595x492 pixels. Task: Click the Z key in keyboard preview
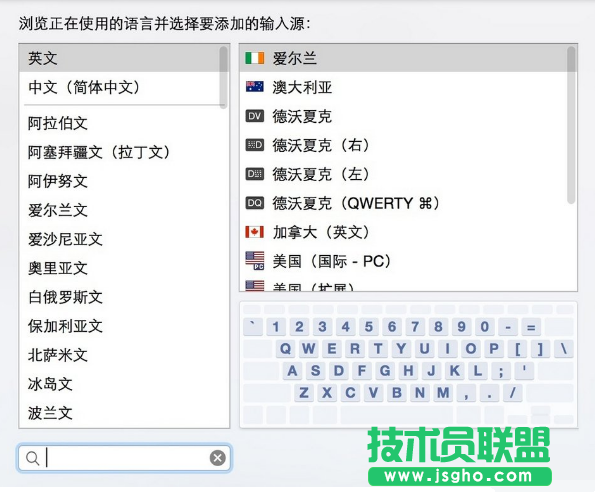pyautogui.click(x=304, y=393)
